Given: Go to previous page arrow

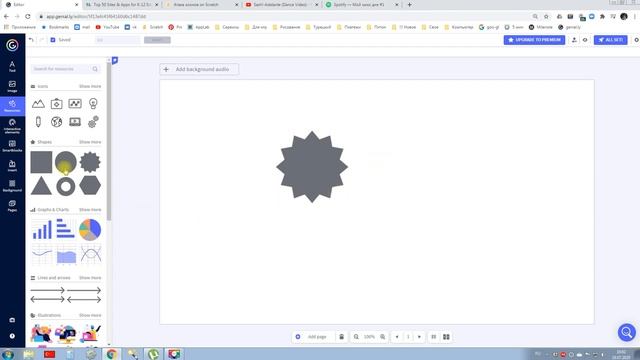Looking at the screenshot, I should click(x=397, y=337).
